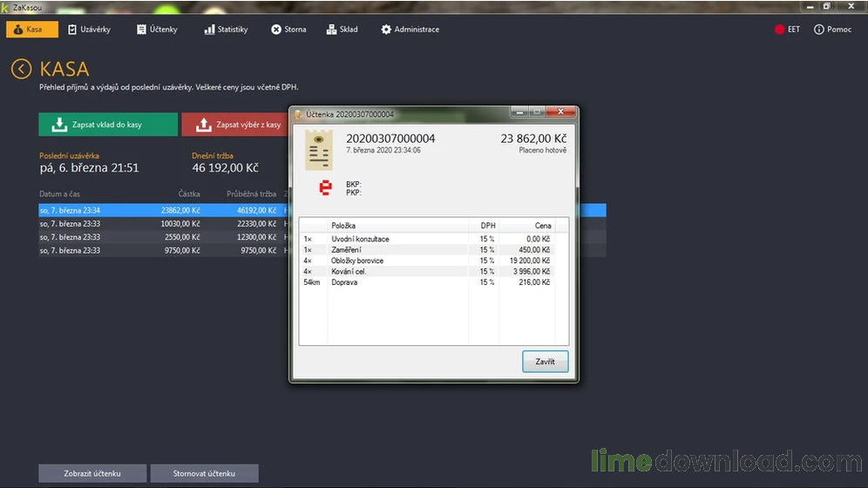The height and width of the screenshot is (488, 868).
Task: Select the Kování cel. item row
Action: pos(427,271)
